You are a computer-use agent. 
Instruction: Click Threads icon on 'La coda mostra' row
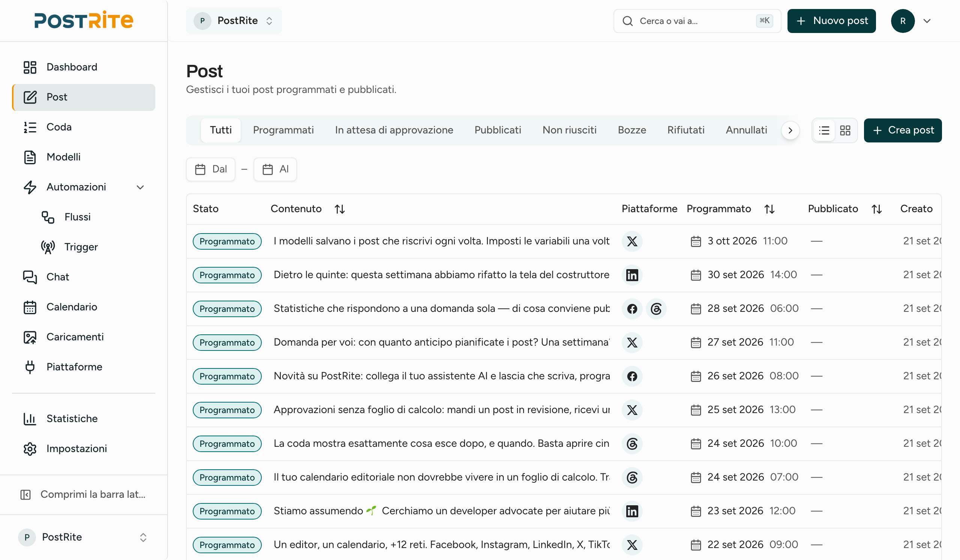point(632,444)
